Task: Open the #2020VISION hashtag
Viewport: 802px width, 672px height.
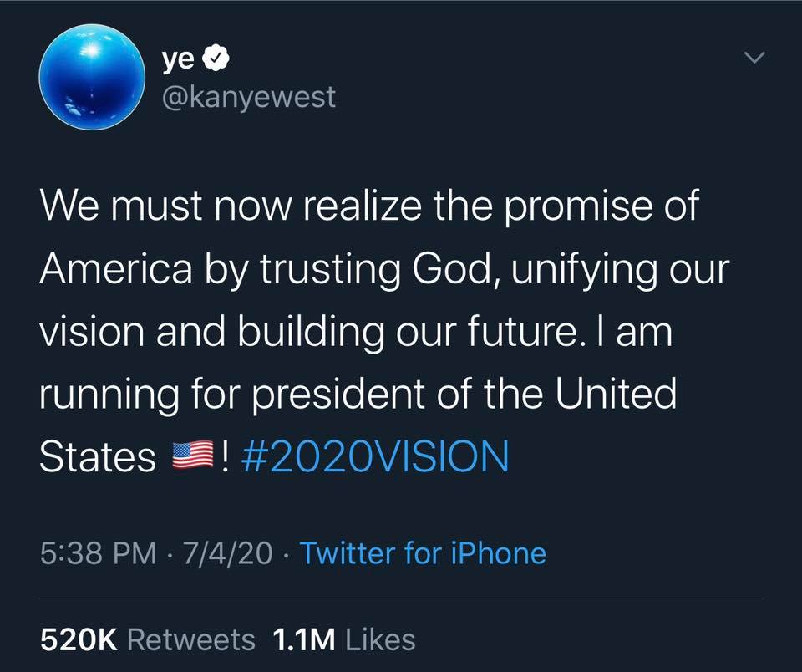Action: (375, 456)
